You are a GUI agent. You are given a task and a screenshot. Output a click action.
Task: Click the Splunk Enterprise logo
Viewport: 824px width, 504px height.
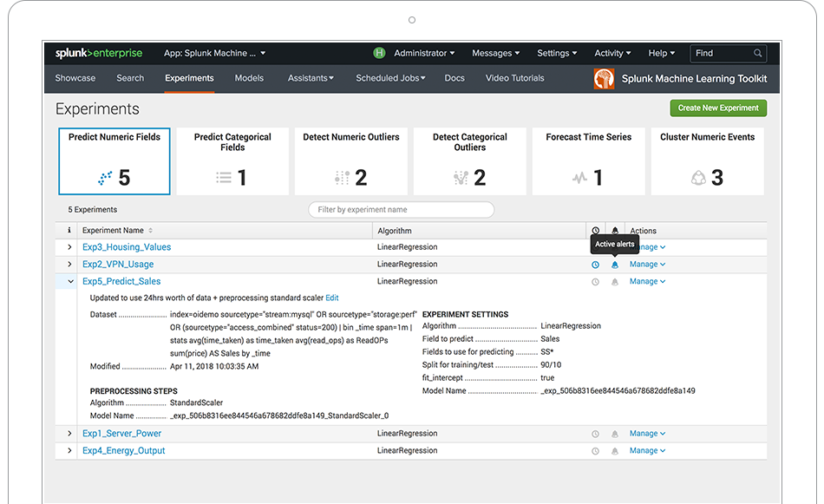click(98, 53)
